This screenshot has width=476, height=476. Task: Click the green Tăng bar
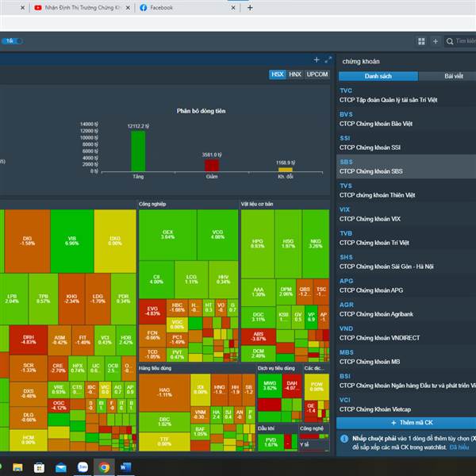pos(138,151)
